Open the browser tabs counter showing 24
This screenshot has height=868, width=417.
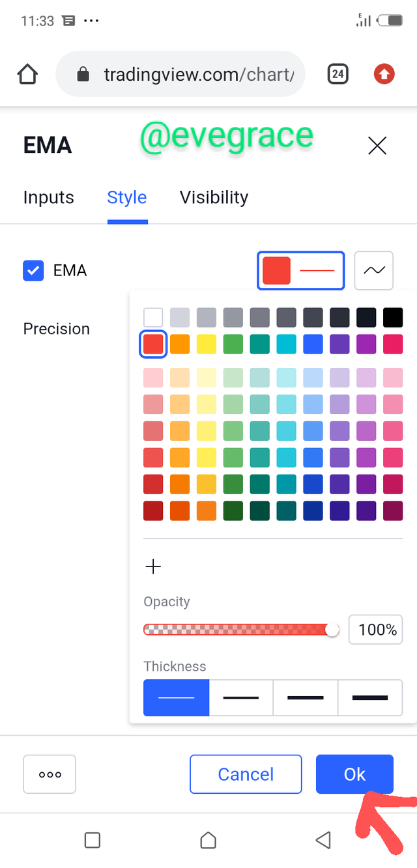(338, 74)
